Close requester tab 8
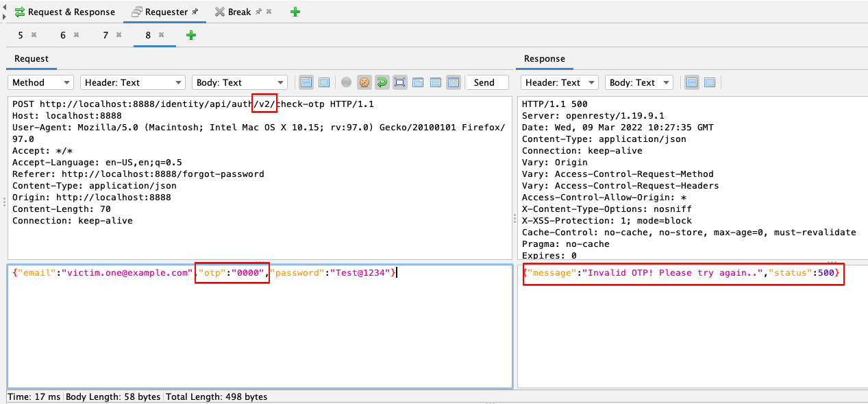Viewport: 868px width, 404px height. [x=161, y=35]
